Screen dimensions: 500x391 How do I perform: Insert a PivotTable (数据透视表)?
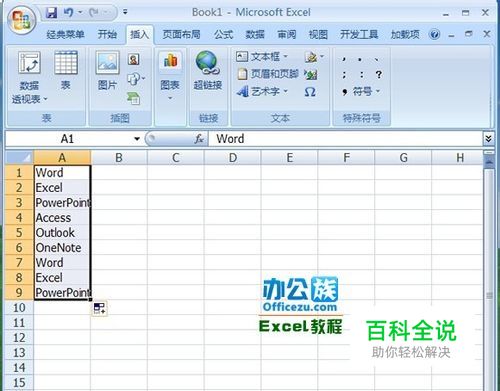[29, 78]
